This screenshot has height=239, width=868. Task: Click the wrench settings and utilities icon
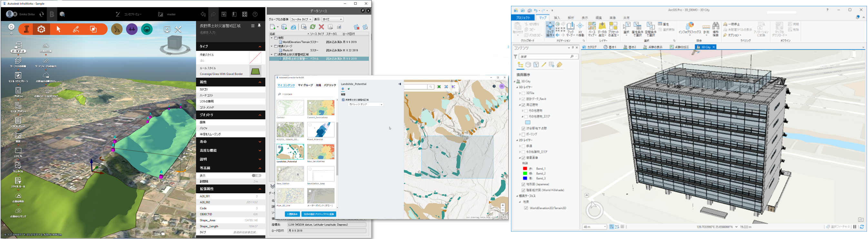coord(178,30)
